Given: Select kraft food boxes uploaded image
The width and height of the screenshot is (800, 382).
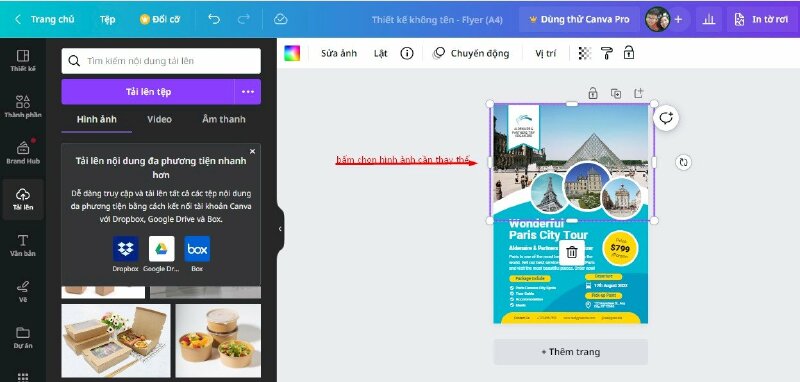Looking at the screenshot, I should click(116, 341).
